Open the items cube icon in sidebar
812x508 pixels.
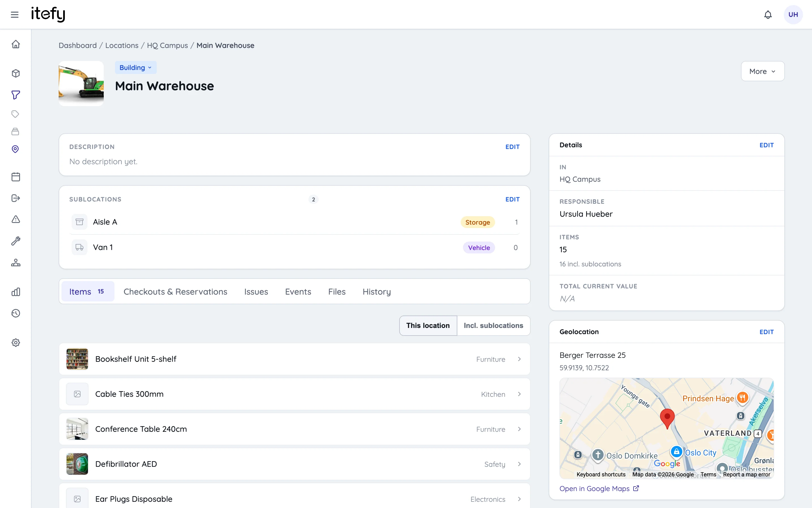[16, 73]
